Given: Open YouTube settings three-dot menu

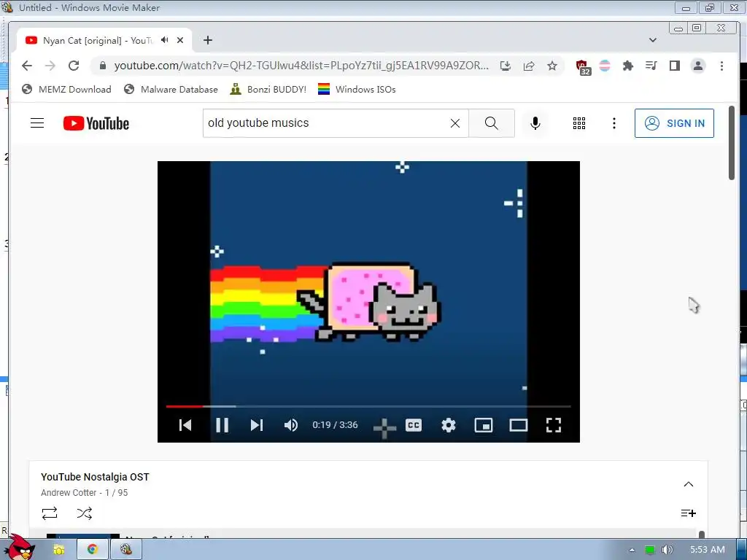Looking at the screenshot, I should click(x=614, y=123).
